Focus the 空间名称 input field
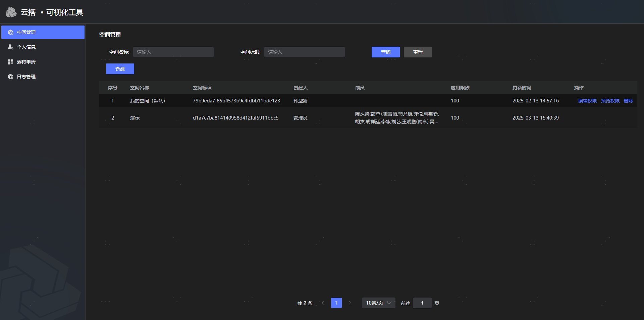 (173, 52)
